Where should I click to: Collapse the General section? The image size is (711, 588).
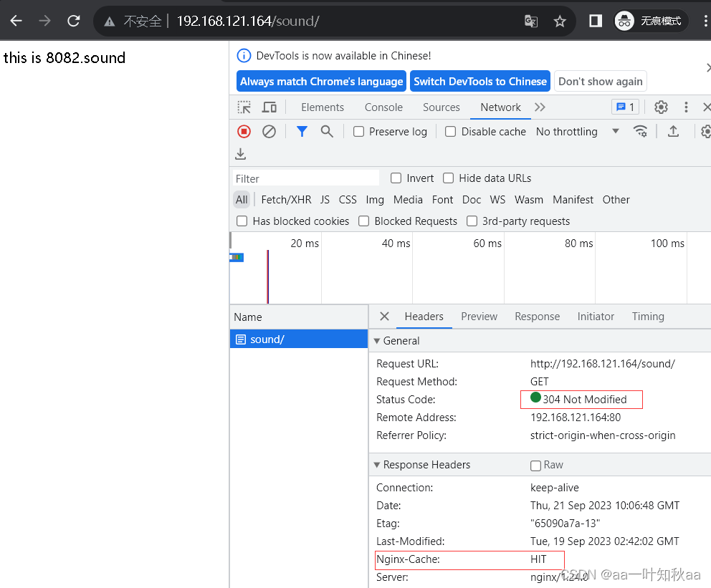coord(378,341)
